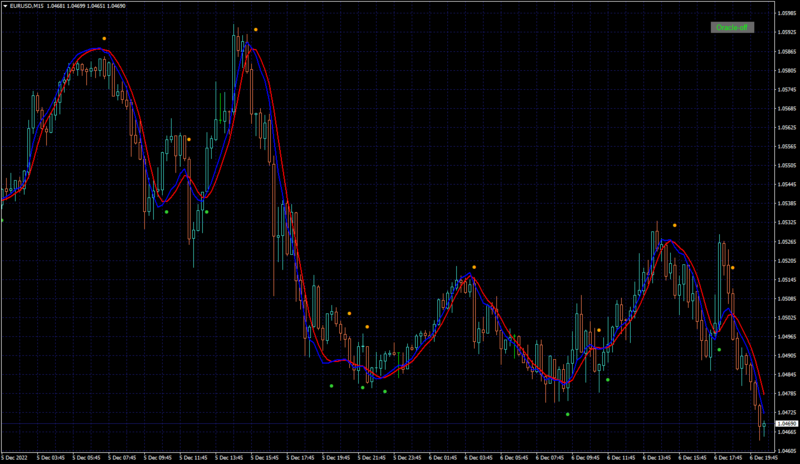Click the price axis label 1.05265
This screenshot has height=464, width=800.
click(x=786, y=241)
